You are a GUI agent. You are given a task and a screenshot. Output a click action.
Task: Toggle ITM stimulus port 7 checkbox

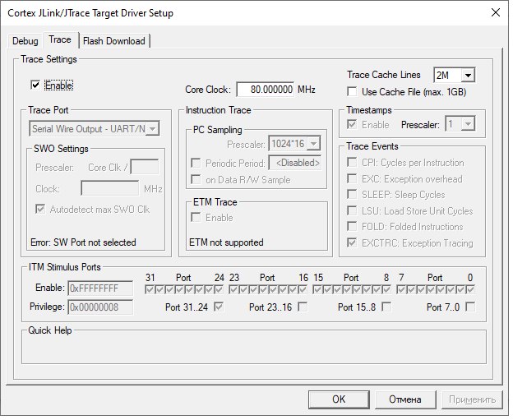401,290
